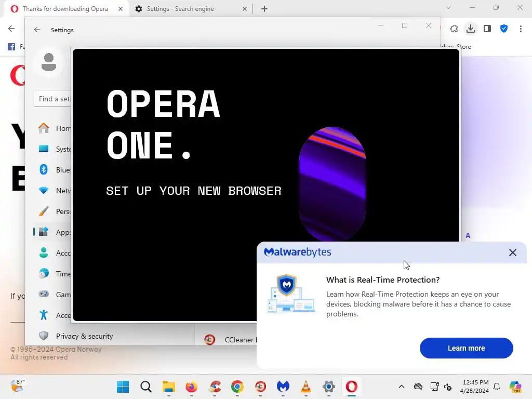Open System in Settings sidebar
The width and height of the screenshot is (532, 399).
point(52,149)
